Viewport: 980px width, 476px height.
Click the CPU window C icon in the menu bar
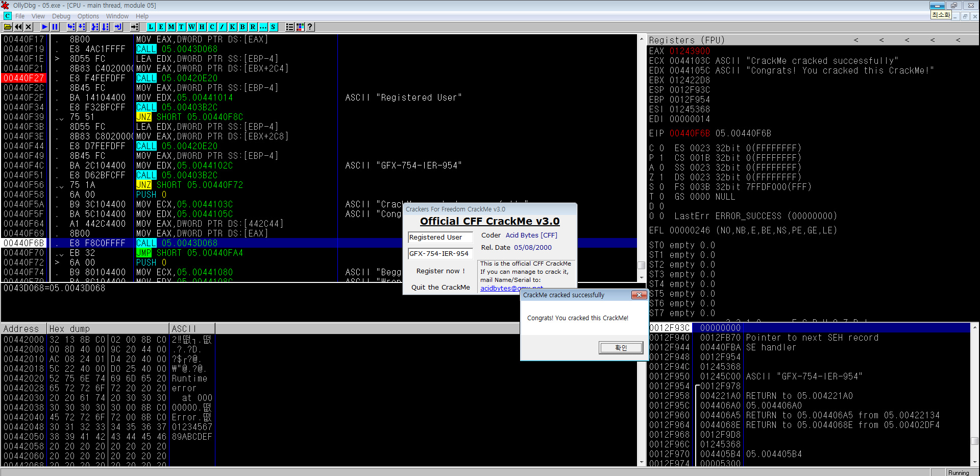(8, 16)
